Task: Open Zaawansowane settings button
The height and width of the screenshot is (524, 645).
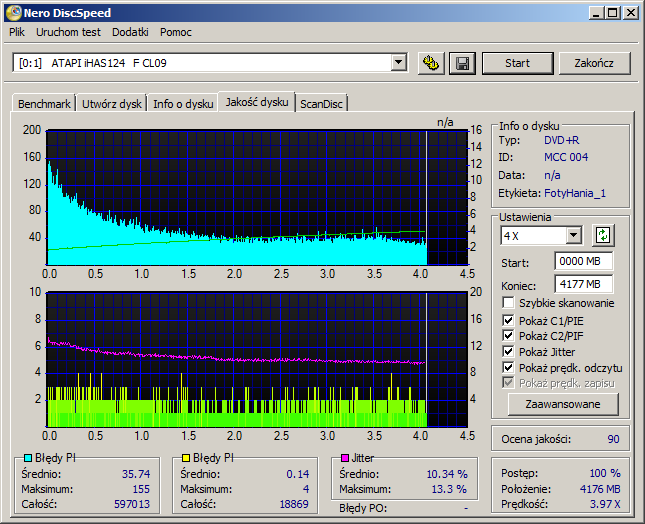Action: point(563,404)
